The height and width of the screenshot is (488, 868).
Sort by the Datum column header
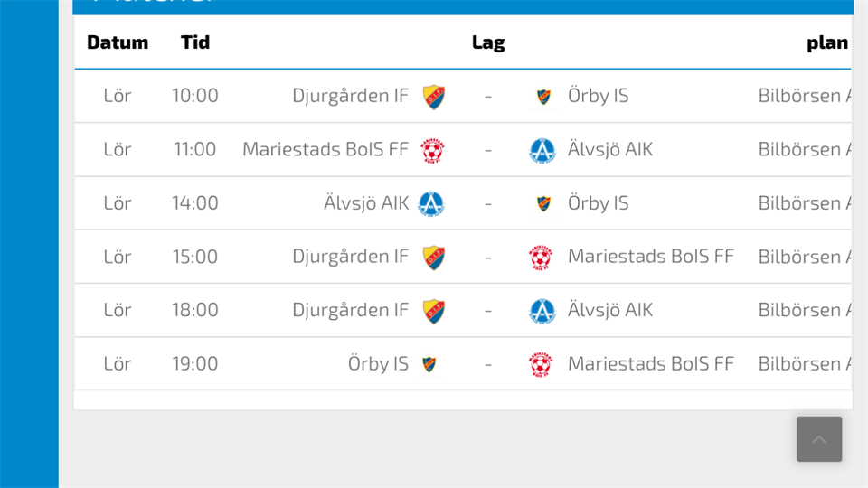[118, 42]
